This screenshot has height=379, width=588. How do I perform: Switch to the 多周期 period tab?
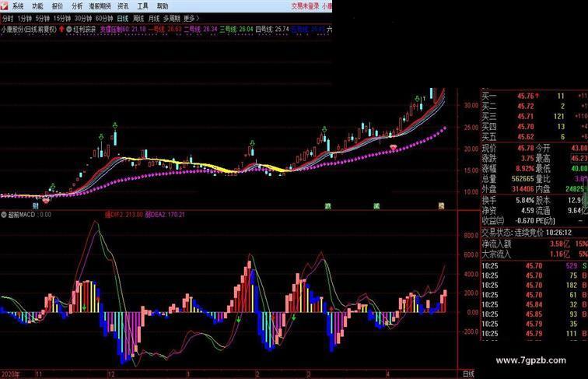[172, 18]
